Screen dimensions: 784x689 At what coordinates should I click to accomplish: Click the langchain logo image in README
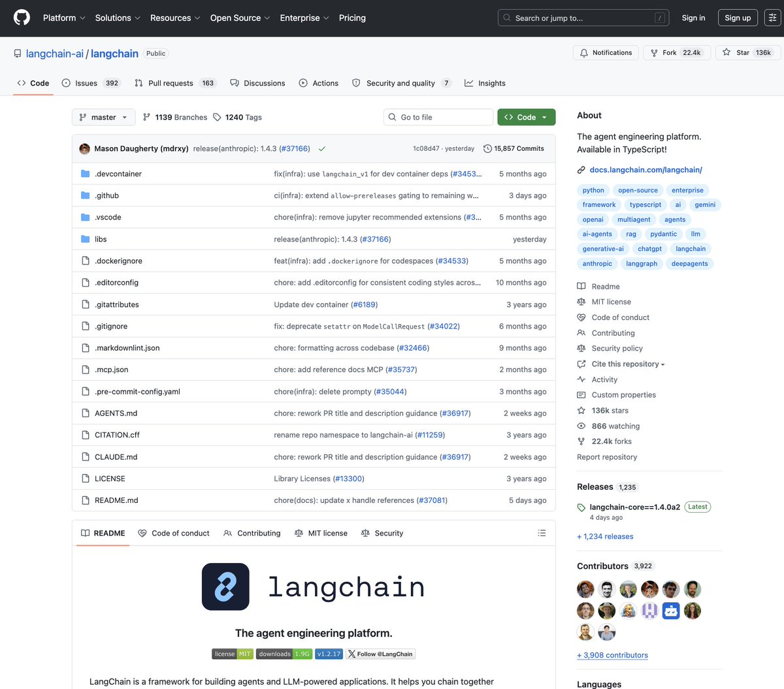[x=225, y=586]
